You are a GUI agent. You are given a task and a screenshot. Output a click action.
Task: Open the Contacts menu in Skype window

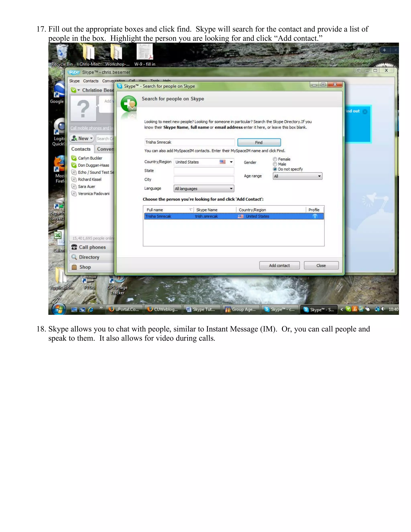[91, 81]
